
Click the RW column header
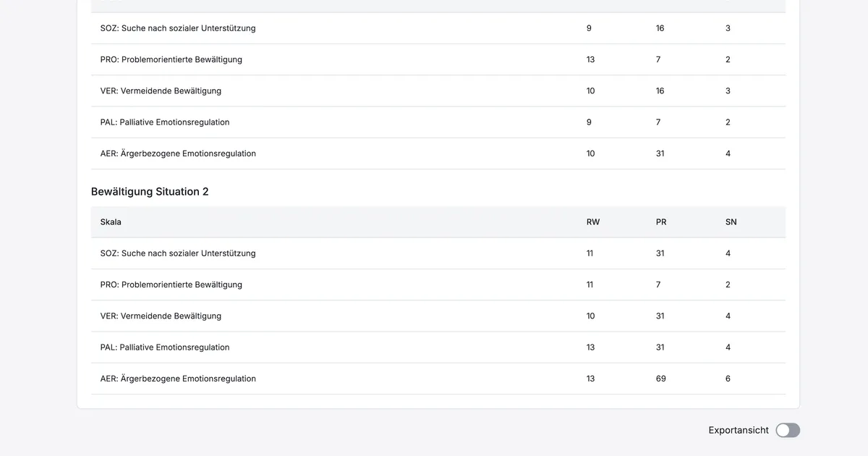[x=592, y=222]
